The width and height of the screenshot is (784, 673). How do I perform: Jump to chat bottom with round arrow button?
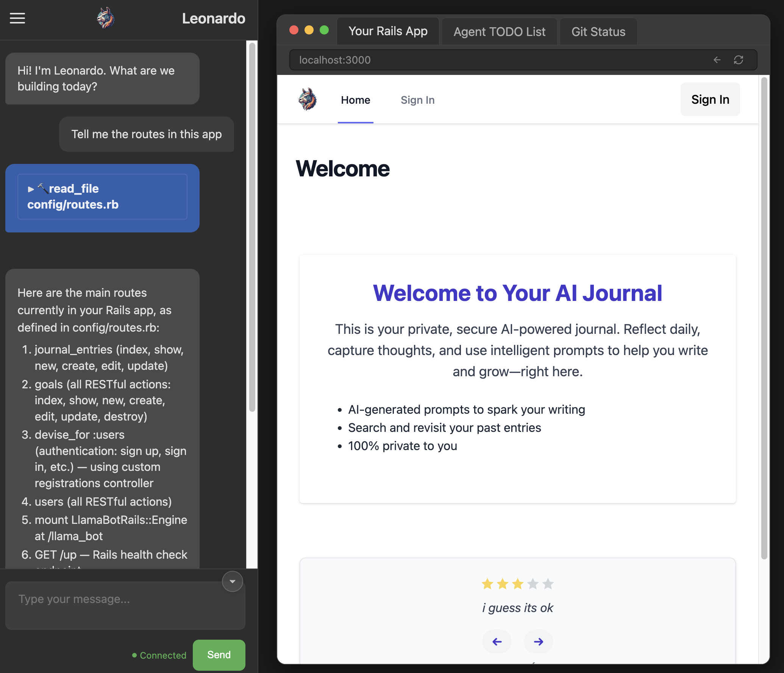click(x=232, y=581)
